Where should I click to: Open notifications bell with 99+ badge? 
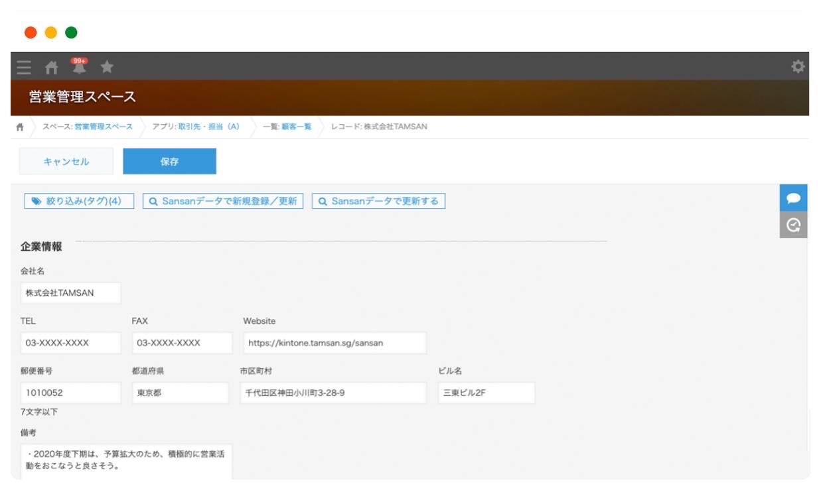(x=79, y=66)
